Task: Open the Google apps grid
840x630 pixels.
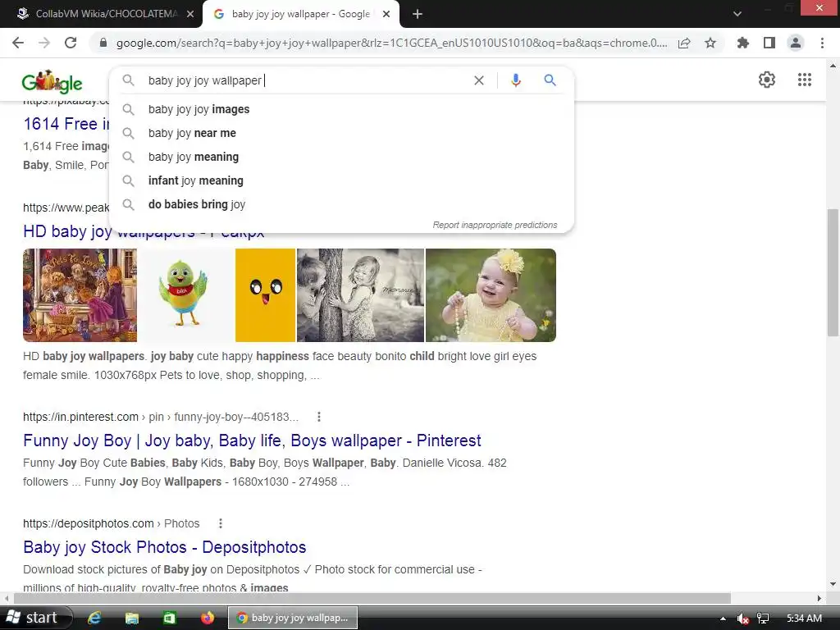Action: coord(804,80)
